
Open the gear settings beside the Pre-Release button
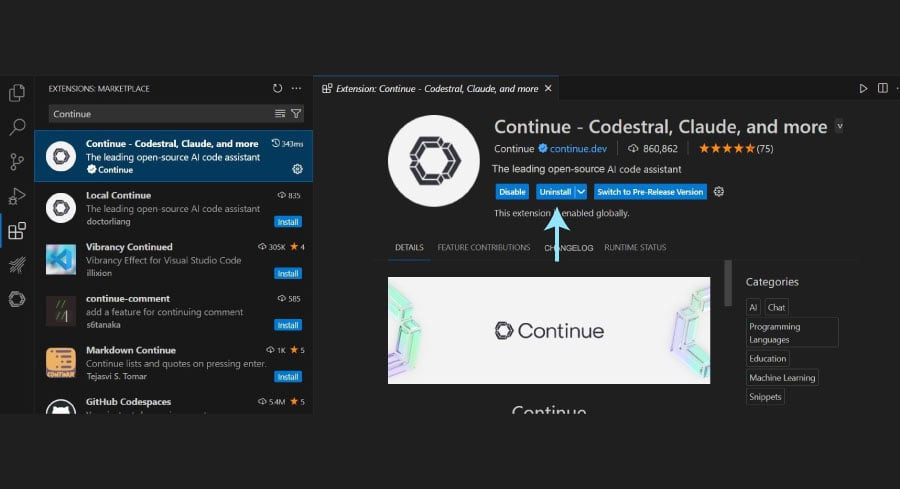point(719,192)
